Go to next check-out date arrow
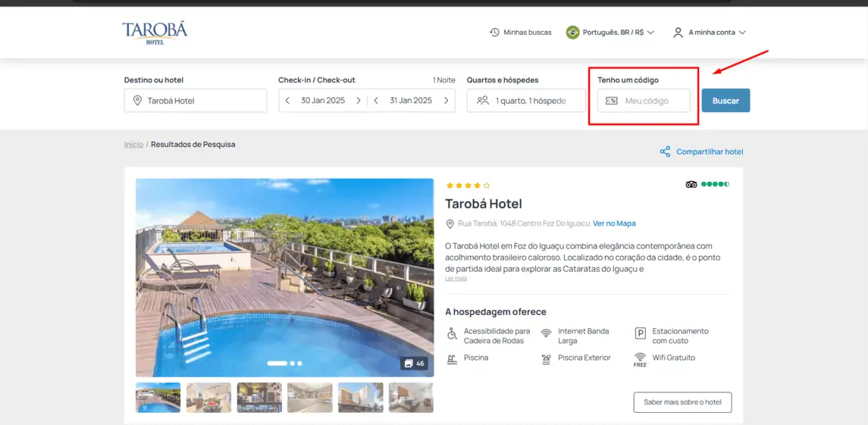Screen dimensions: 868x425 click(x=447, y=101)
